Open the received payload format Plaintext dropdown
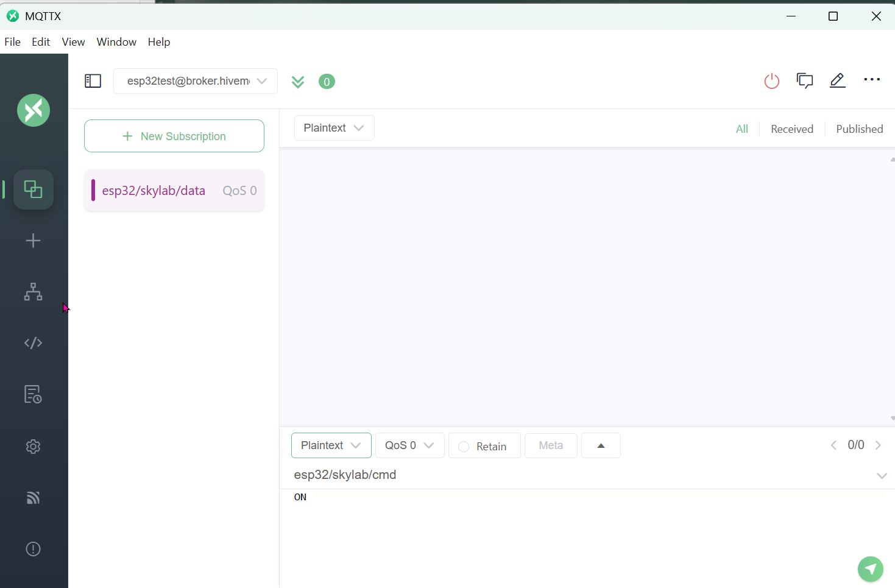Image resolution: width=895 pixels, height=588 pixels. (x=334, y=128)
